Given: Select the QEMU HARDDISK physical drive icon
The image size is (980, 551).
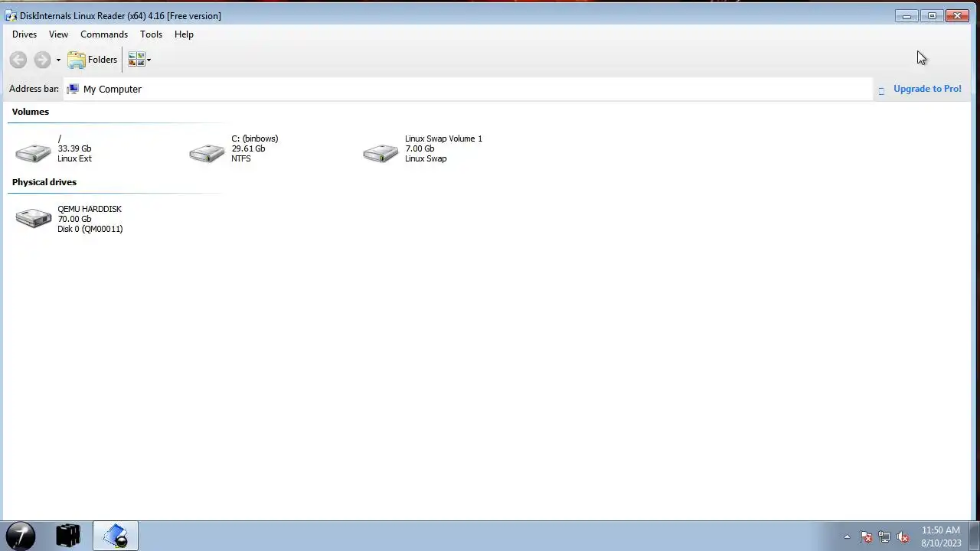Looking at the screenshot, I should (33, 219).
